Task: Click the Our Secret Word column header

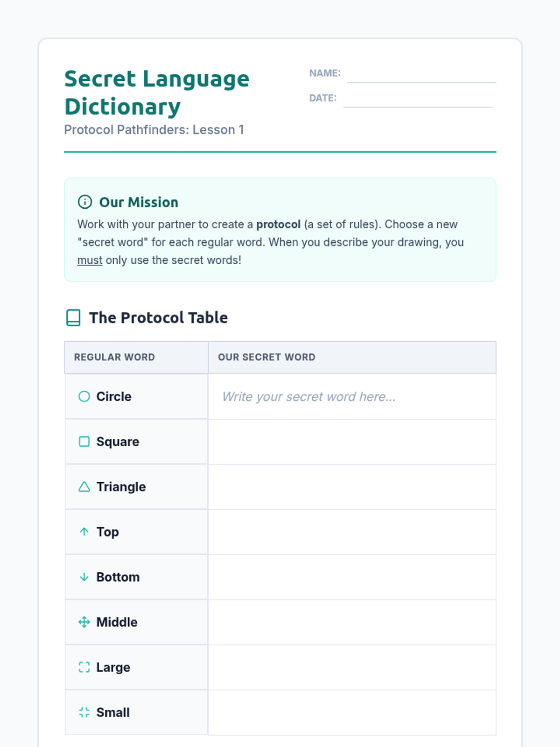Action: [266, 357]
